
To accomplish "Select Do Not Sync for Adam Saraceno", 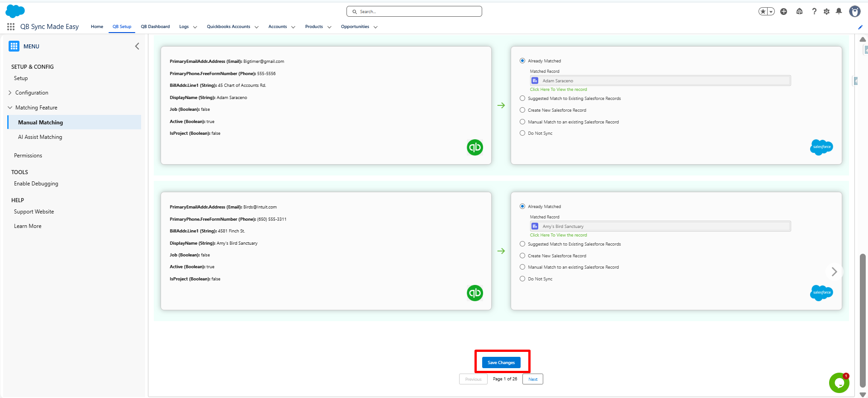I will (x=522, y=133).
